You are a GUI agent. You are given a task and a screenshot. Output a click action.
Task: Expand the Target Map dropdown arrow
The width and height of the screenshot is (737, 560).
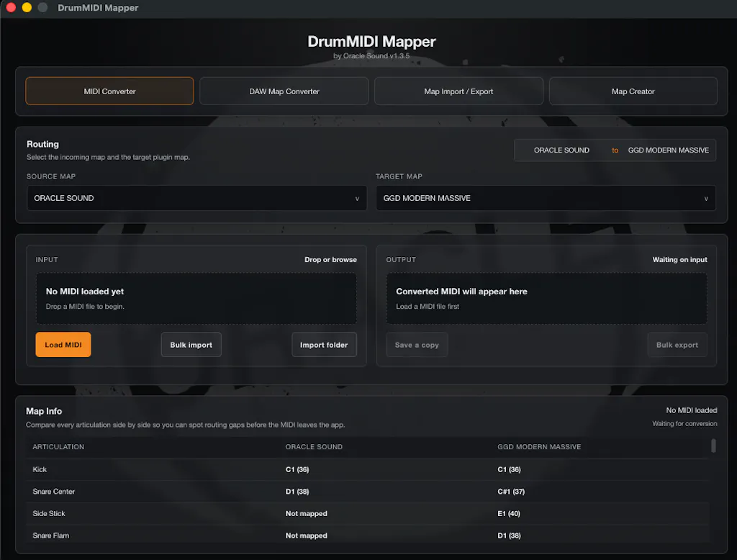[x=705, y=199]
